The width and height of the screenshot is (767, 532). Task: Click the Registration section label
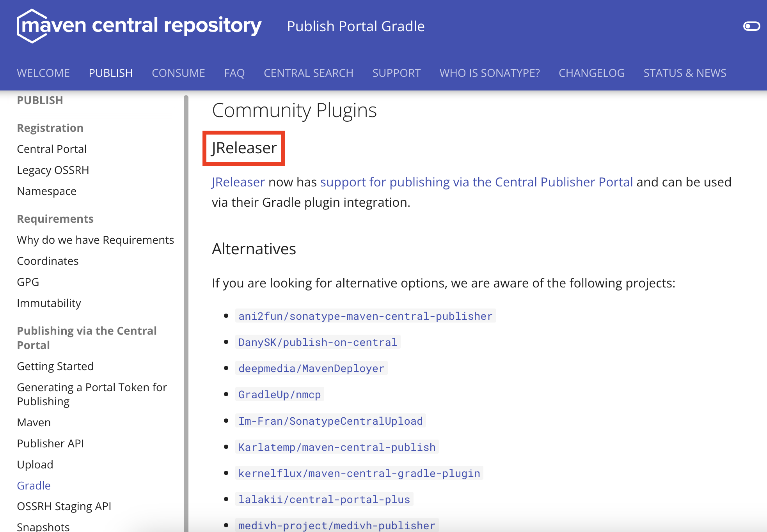(x=50, y=128)
